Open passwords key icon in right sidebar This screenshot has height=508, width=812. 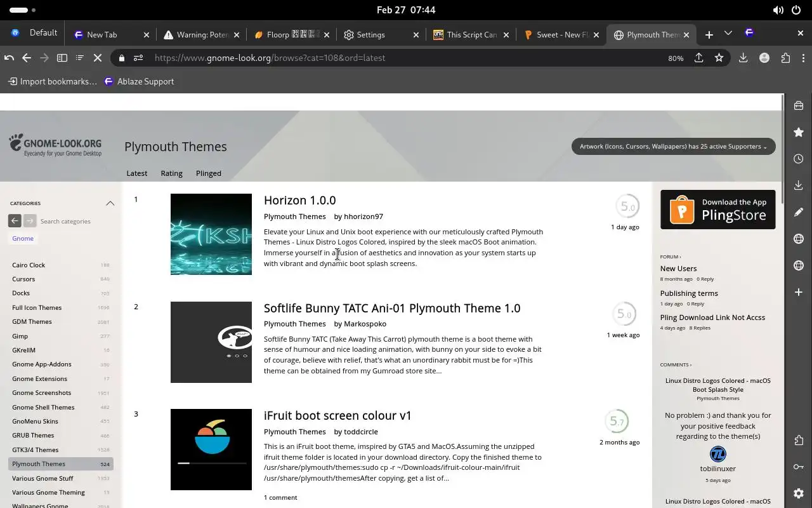point(799,467)
